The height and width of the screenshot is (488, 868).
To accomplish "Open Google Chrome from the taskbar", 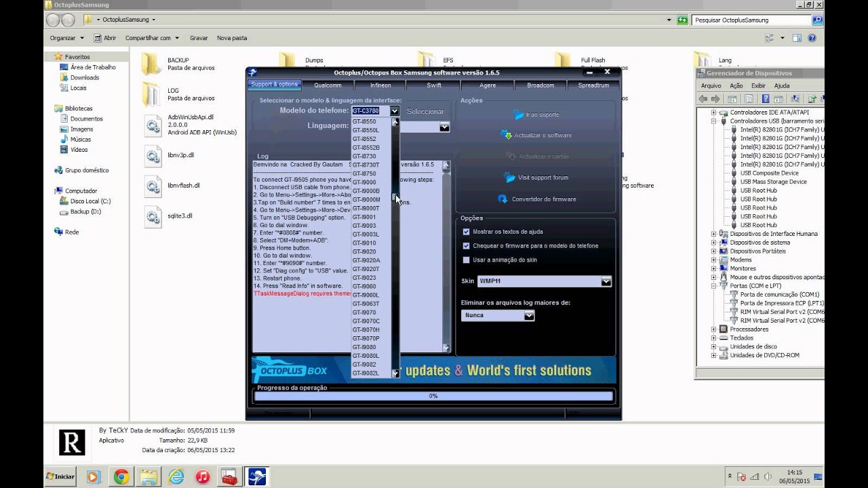I will point(121,476).
